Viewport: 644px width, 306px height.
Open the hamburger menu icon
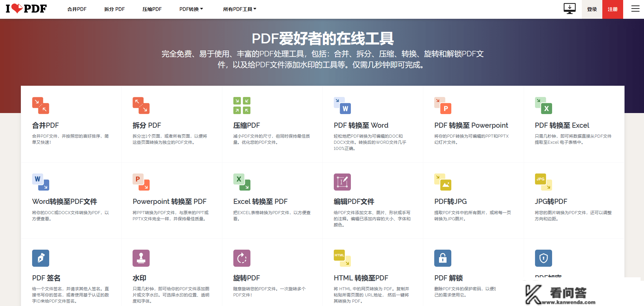[635, 9]
